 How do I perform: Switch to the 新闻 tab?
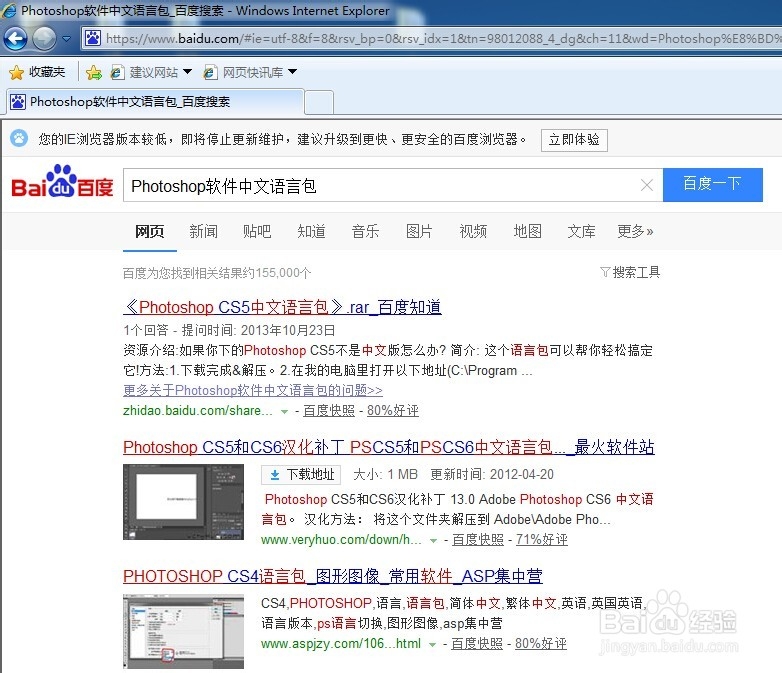(203, 231)
